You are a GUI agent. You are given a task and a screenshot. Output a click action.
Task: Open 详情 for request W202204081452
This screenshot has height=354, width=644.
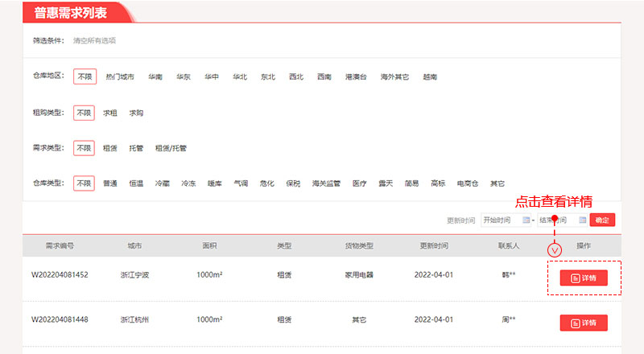click(584, 278)
